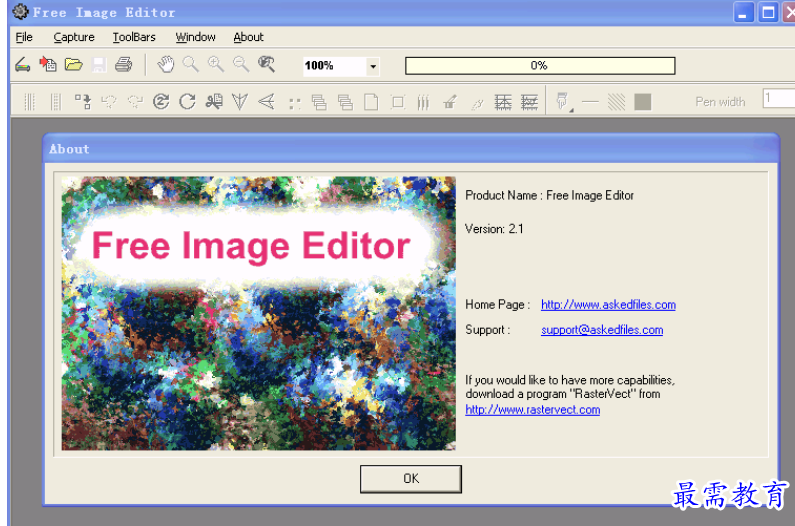
Task: Click the first vertical dotted-lines icon
Action: point(29,102)
